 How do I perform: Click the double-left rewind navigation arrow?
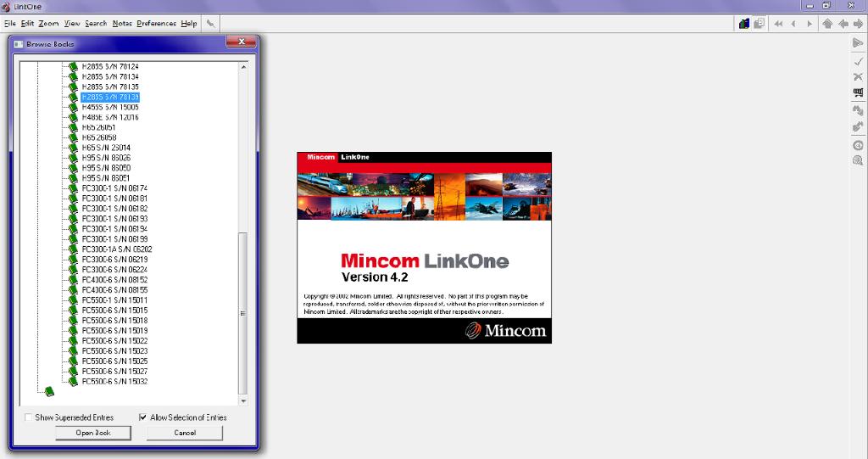pyautogui.click(x=778, y=24)
